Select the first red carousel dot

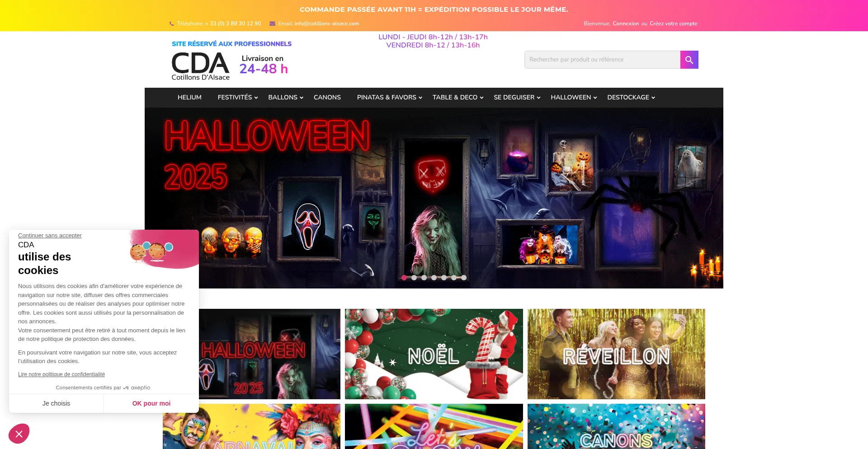point(404,278)
